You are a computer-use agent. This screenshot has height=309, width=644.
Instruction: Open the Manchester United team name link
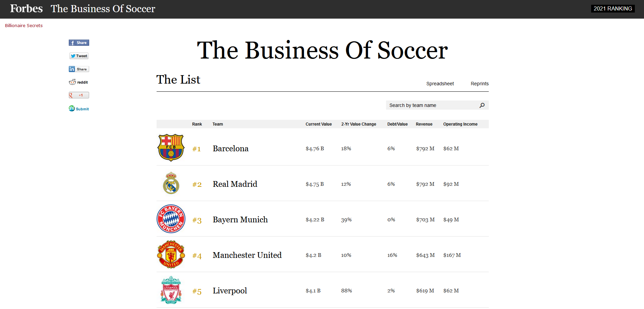247,255
